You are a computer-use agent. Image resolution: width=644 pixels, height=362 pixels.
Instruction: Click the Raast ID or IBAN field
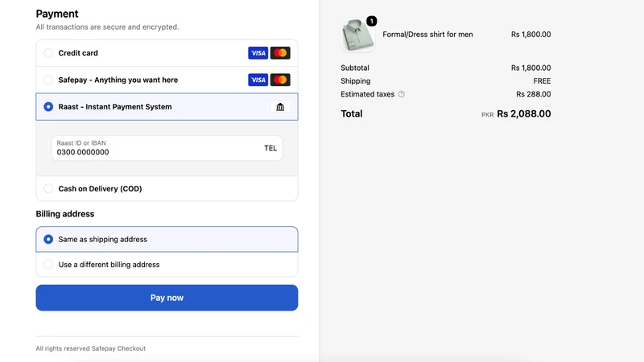click(167, 148)
